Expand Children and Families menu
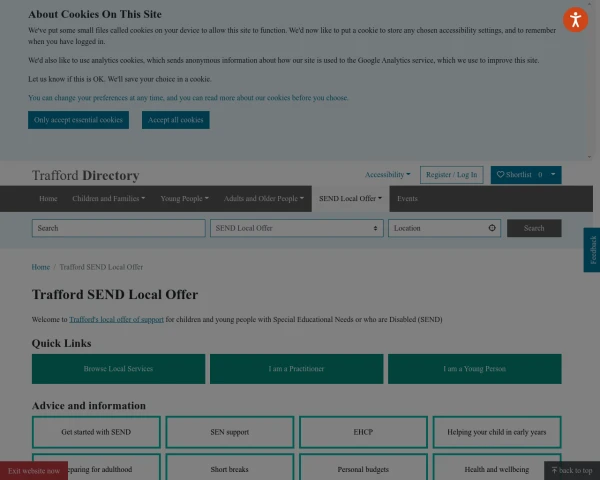Viewport: 600px width, 480px height. click(108, 199)
